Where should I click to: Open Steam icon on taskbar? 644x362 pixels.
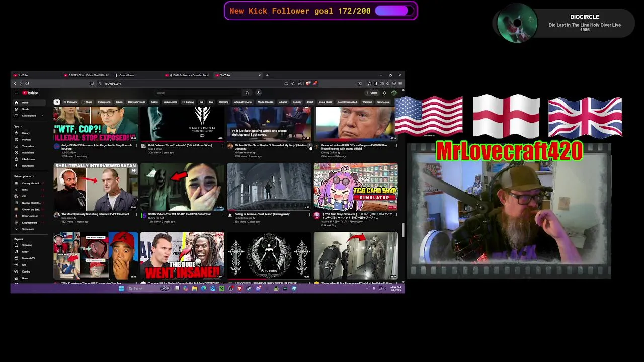[249, 288]
